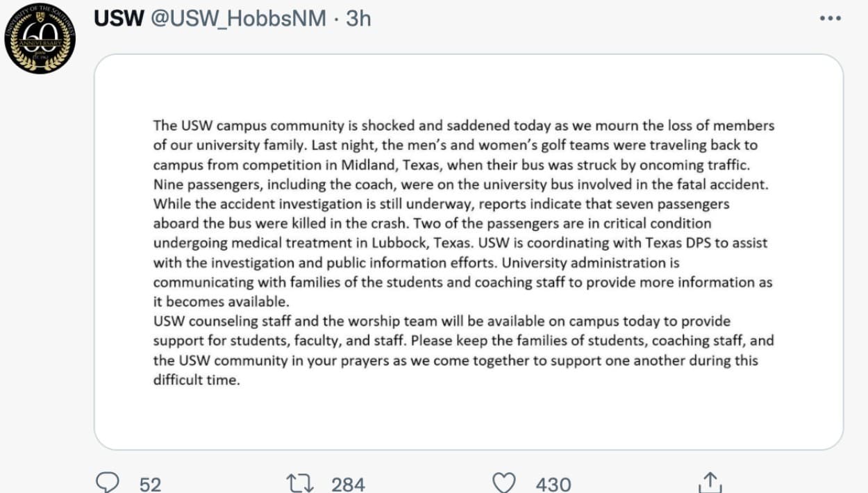868x493 pixels.
Task: Click 'it becomes available.' in the statement
Action: click(x=220, y=302)
